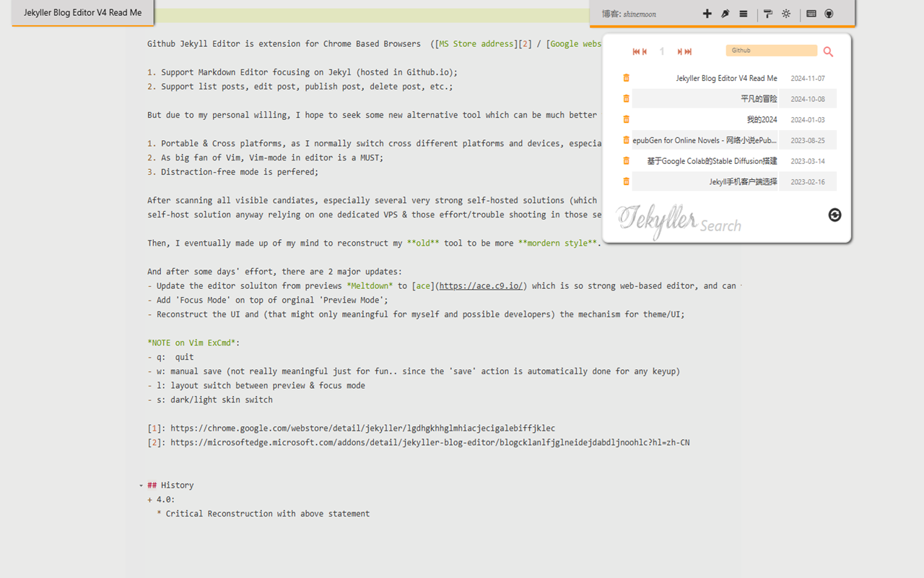Open the post 'Jekyll手机客户端选择'
The height and width of the screenshot is (578, 924).
741,181
